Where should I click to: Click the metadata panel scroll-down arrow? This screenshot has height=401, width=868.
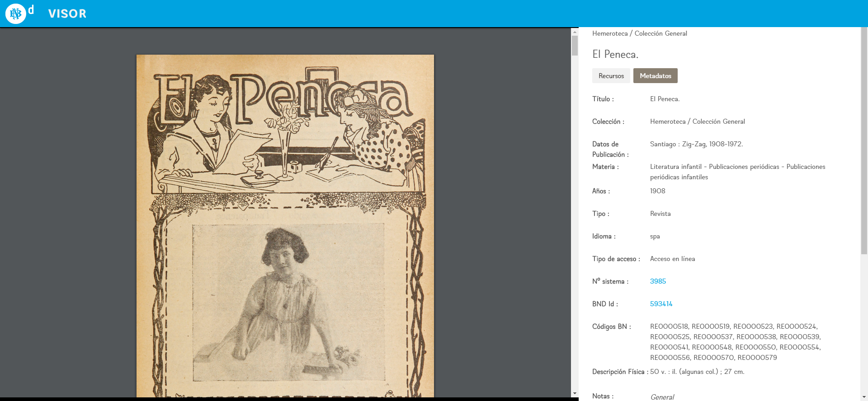pyautogui.click(x=864, y=397)
